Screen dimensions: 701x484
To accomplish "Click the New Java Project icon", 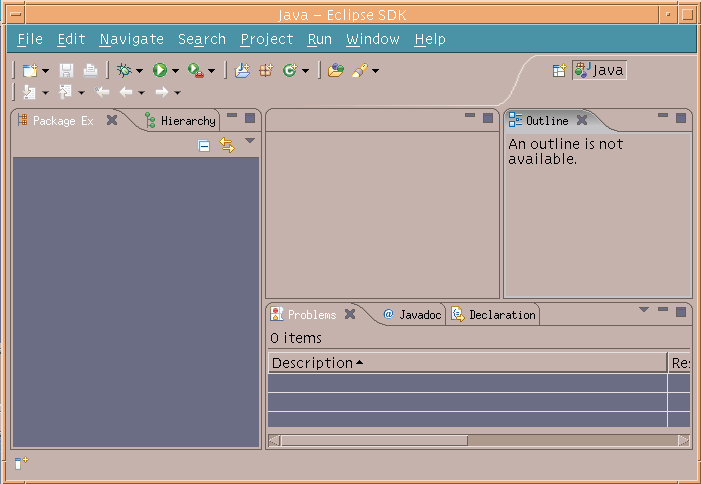I will click(242, 71).
